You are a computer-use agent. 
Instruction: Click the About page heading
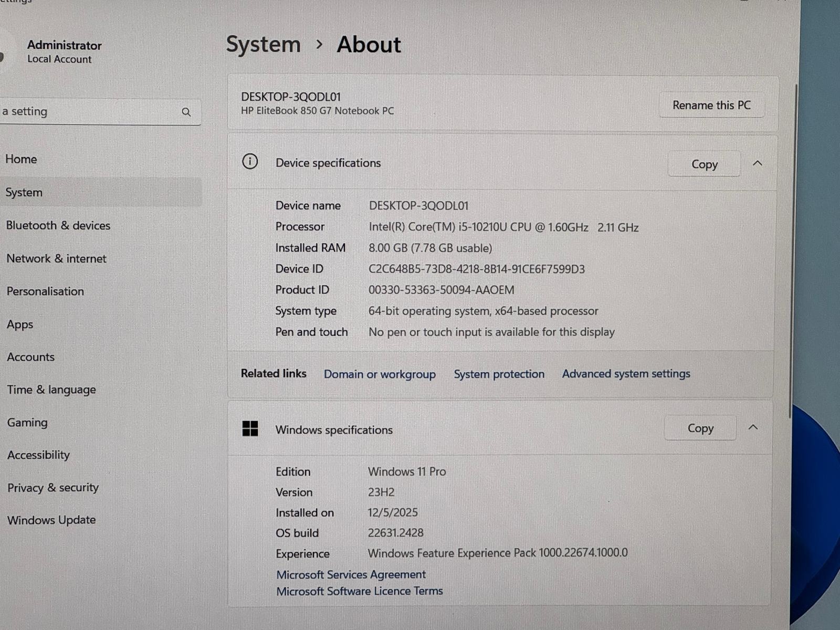pyautogui.click(x=369, y=45)
